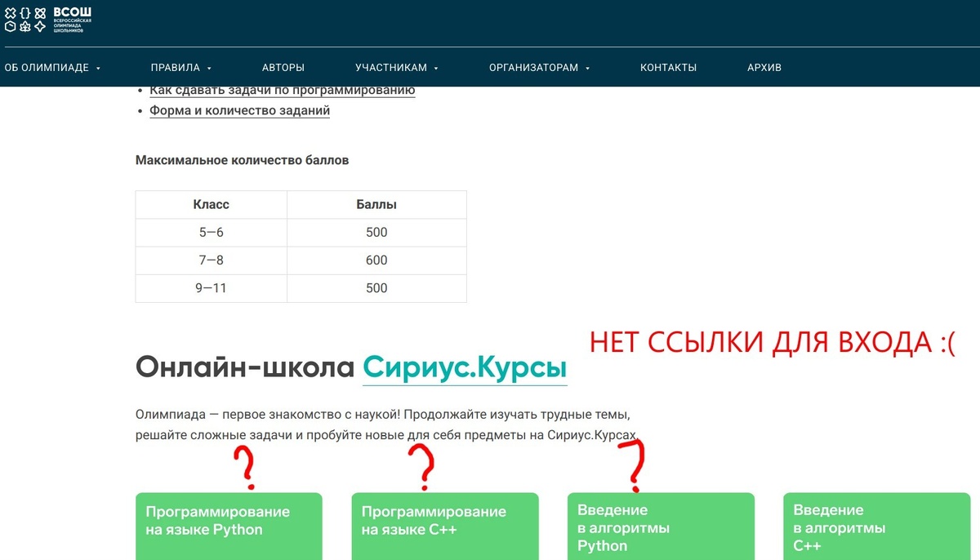Click the hexagon clock icon in the logo
Viewport: 980px width, 560px height.
click(10, 26)
